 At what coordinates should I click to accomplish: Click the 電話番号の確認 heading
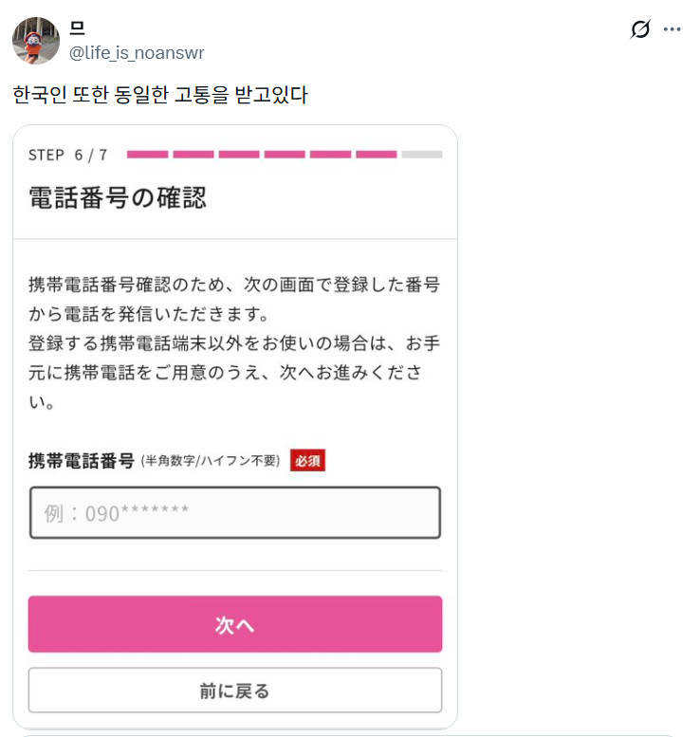click(x=117, y=197)
